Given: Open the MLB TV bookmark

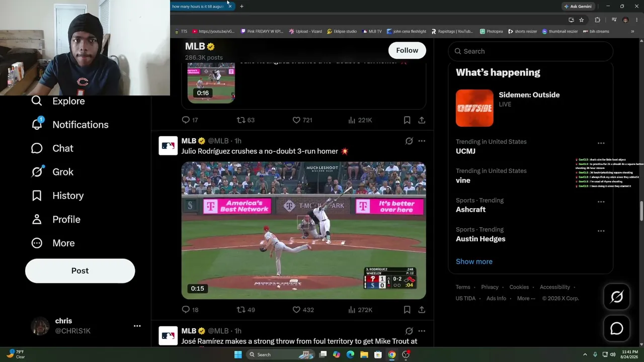Looking at the screenshot, I should coord(372,31).
